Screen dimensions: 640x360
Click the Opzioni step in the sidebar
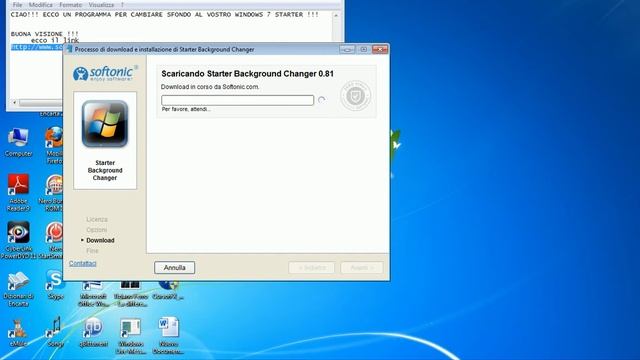coord(96,230)
